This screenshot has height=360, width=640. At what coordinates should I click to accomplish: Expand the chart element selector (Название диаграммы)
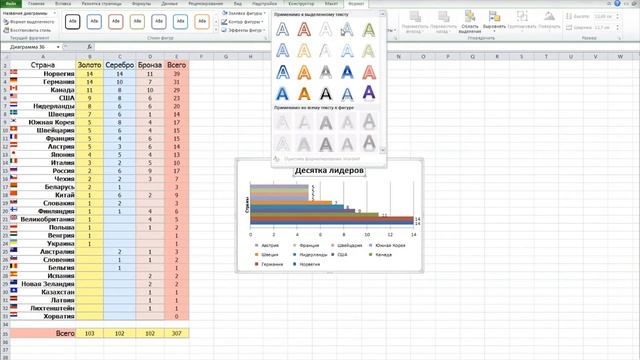tap(55, 13)
